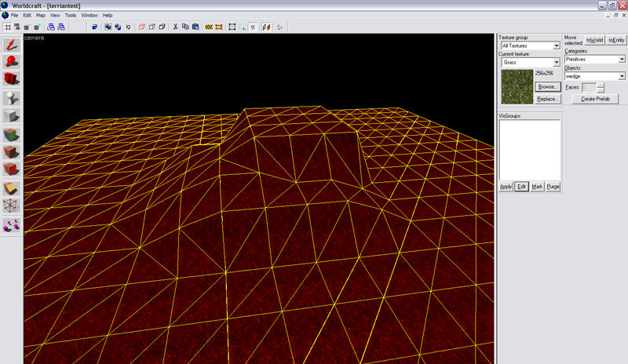Screen dimensions: 628x364
Task: Click the camera label in the 3D viewport
Action: [34, 38]
